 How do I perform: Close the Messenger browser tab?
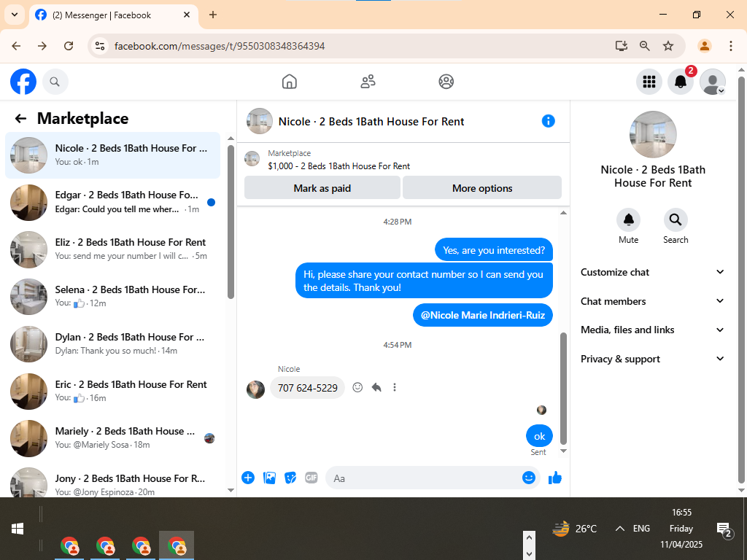click(x=187, y=15)
